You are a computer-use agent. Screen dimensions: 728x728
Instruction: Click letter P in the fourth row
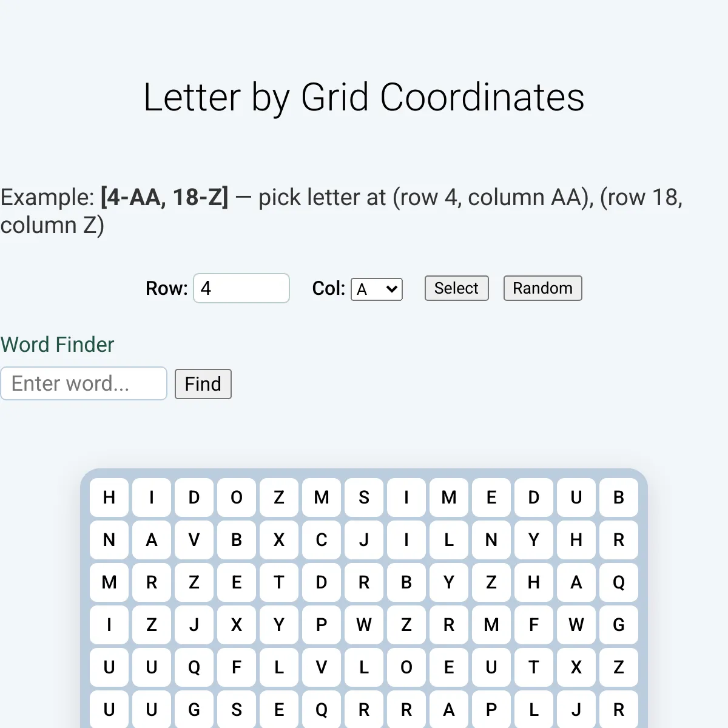click(322, 625)
